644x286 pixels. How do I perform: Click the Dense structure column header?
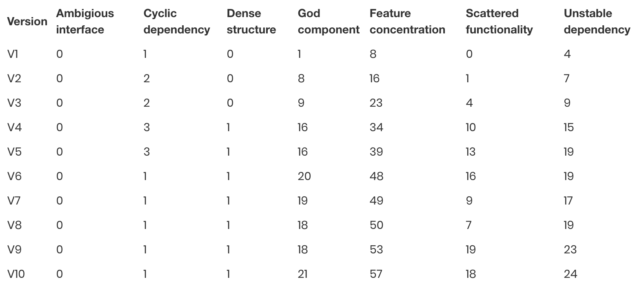point(251,22)
